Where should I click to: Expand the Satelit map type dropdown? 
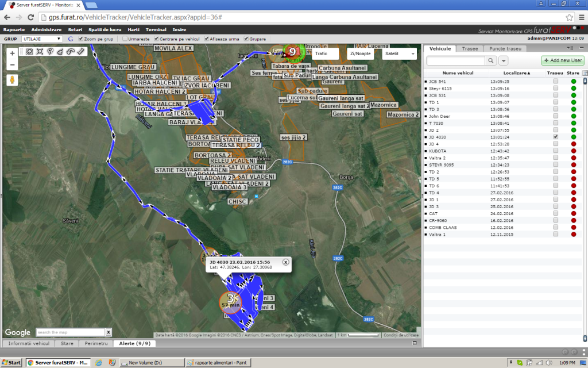(399, 53)
